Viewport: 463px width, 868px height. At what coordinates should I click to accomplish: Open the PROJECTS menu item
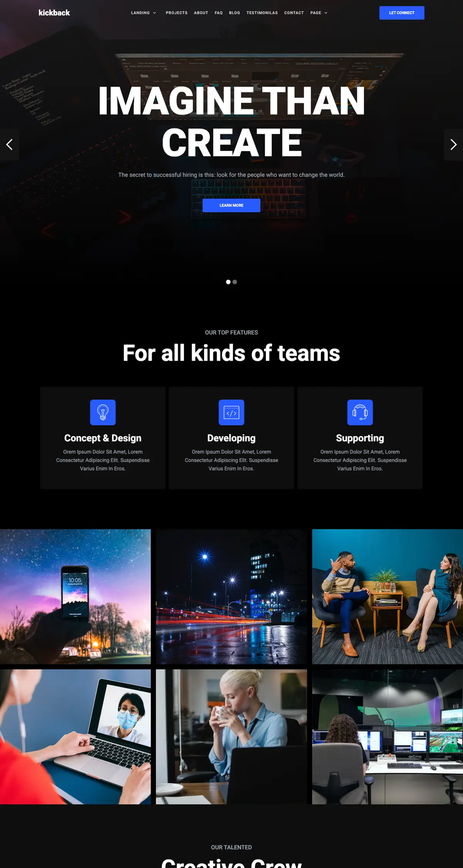coord(177,13)
